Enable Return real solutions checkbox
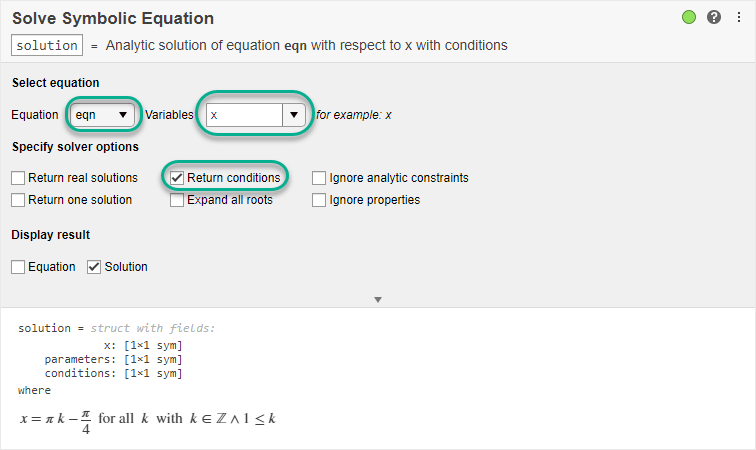 pos(19,178)
